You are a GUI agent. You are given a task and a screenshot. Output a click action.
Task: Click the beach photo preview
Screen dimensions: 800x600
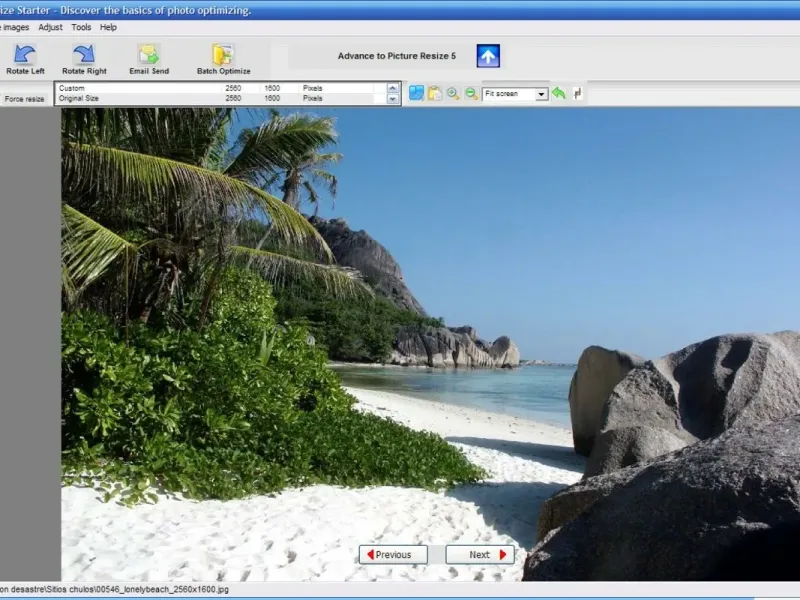pos(431,344)
